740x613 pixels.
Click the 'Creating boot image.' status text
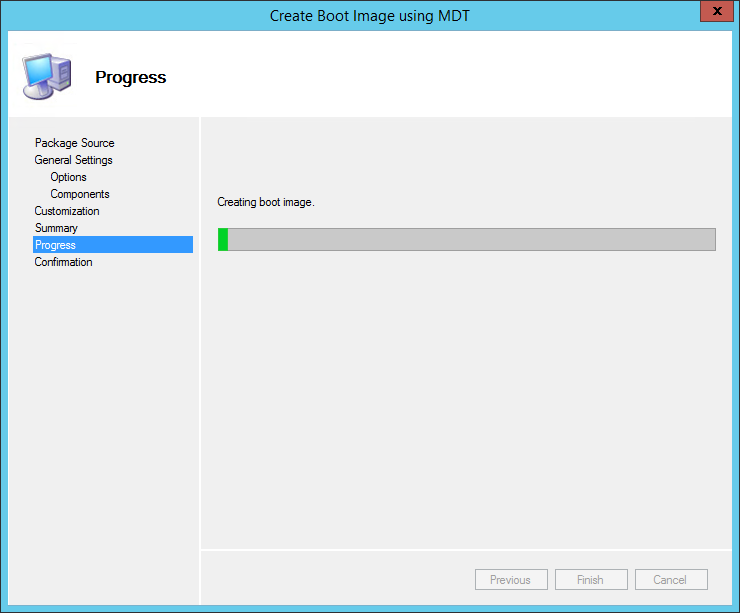pos(266,202)
